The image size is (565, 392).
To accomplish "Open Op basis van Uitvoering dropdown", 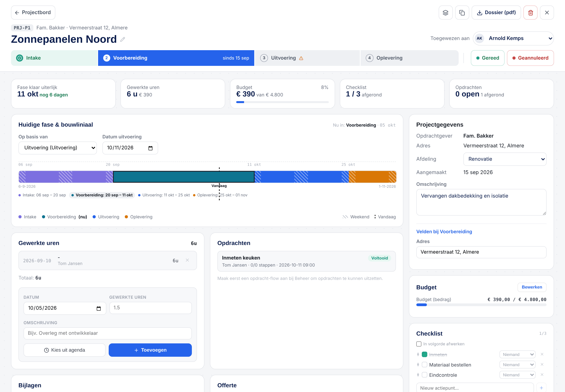I will pyautogui.click(x=57, y=148).
